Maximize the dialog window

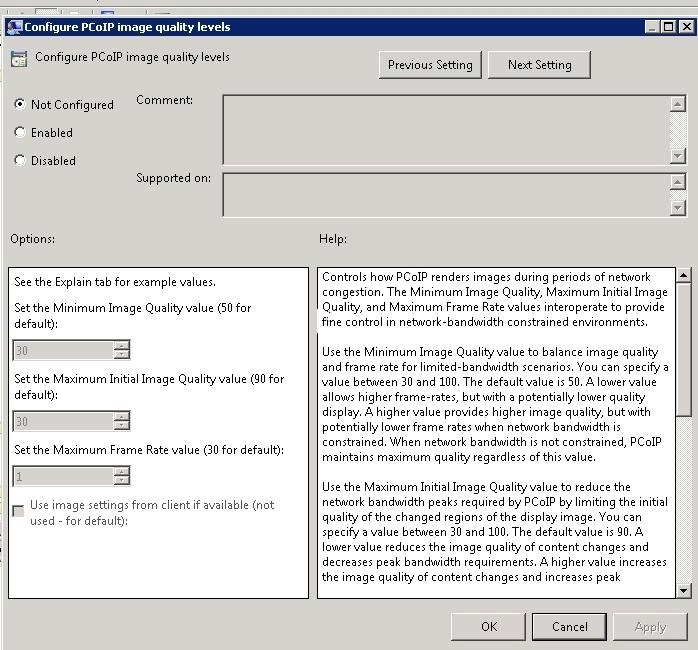pyautogui.click(x=669, y=27)
